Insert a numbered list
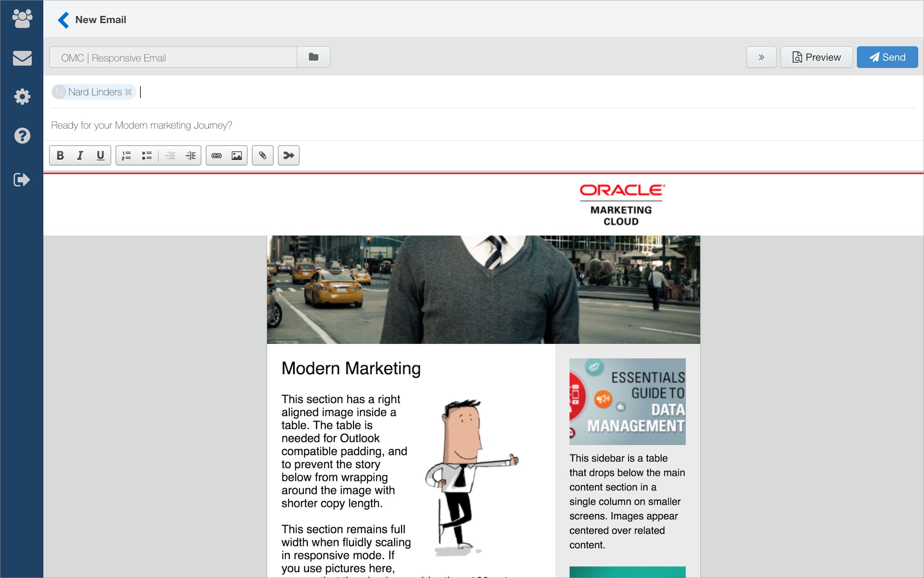This screenshot has width=924, height=578. (126, 155)
